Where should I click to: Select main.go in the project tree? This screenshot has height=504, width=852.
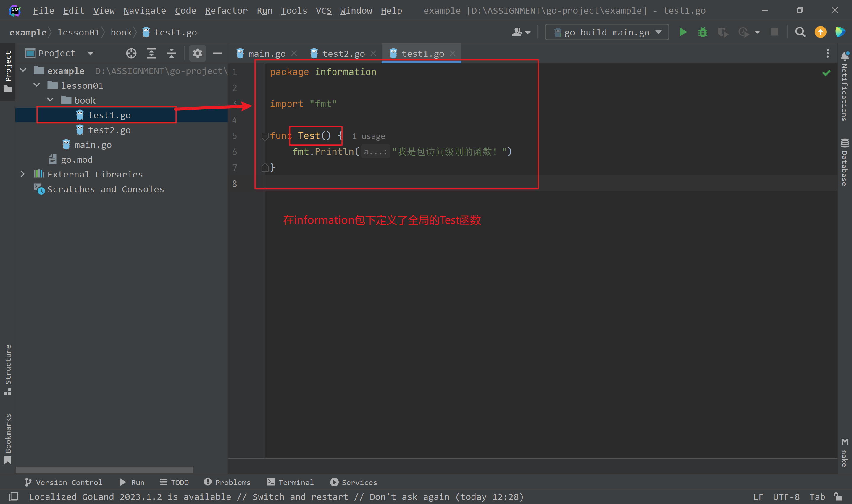tap(93, 145)
